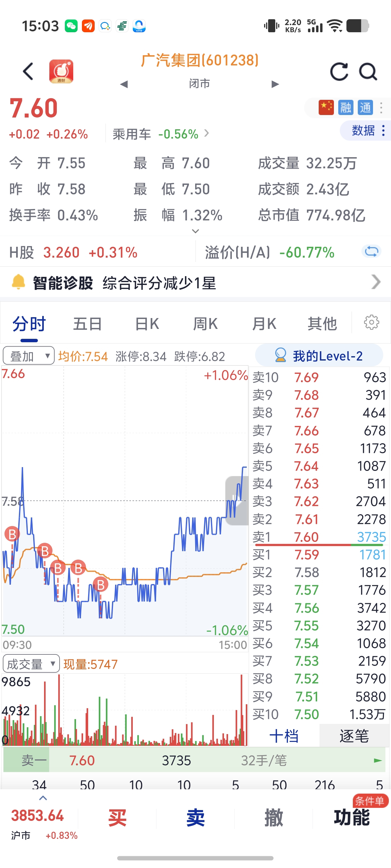Screen dimensions: 391x868
Task: Switch to previous stock arrow
Action: coord(124,84)
